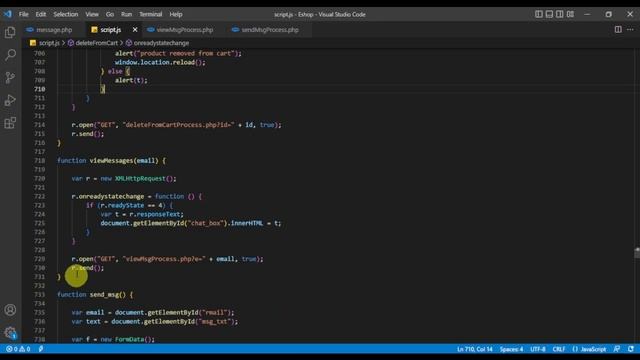640x360 pixels.
Task: Open Customize Layout icon
Action: pyautogui.click(x=570, y=14)
